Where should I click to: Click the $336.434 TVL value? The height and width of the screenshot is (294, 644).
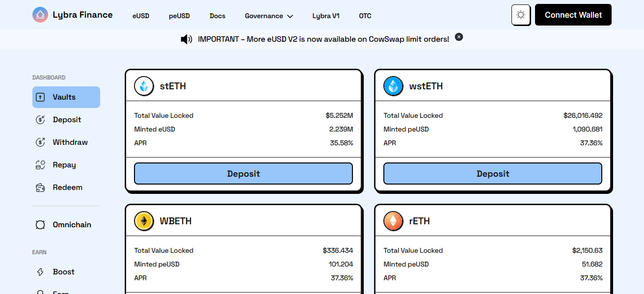point(338,250)
